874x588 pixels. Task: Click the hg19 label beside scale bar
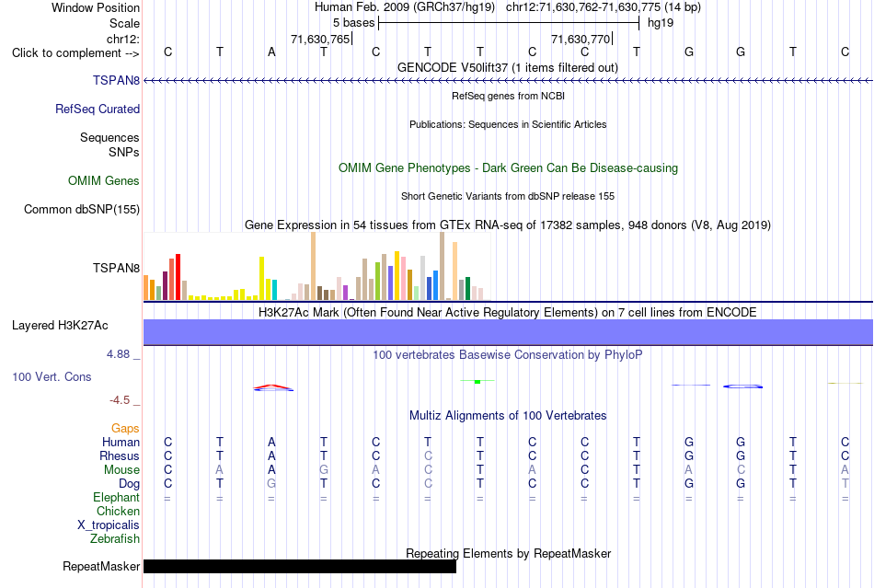(661, 23)
